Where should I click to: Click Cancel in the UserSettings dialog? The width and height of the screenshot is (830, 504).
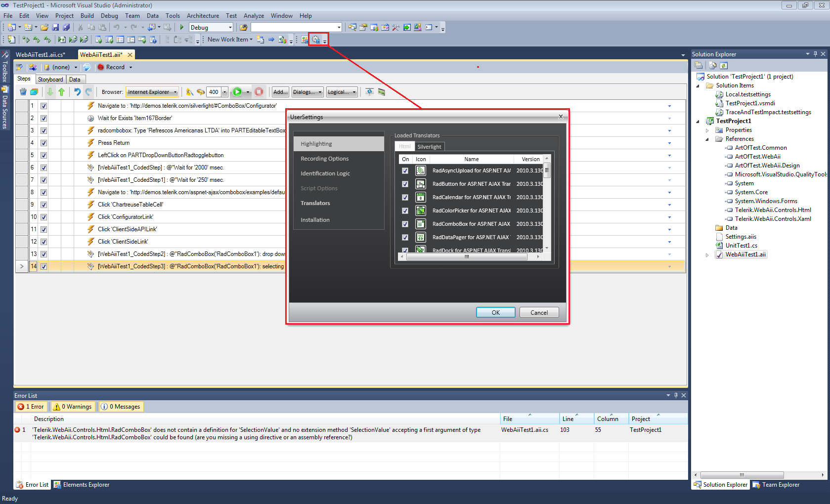(x=539, y=312)
